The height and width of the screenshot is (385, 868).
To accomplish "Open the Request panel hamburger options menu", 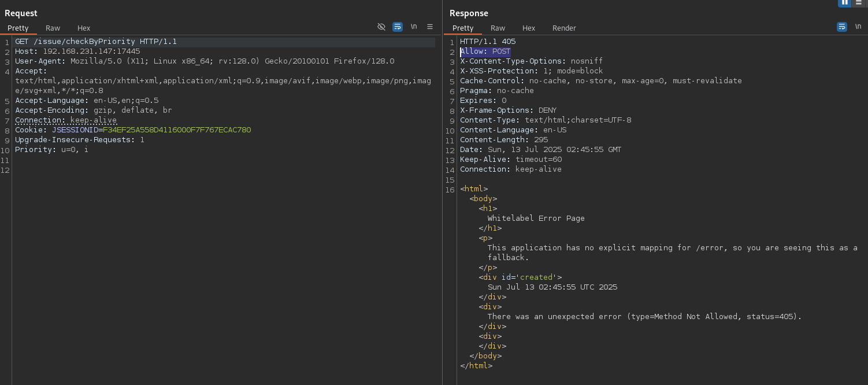I will click(430, 27).
